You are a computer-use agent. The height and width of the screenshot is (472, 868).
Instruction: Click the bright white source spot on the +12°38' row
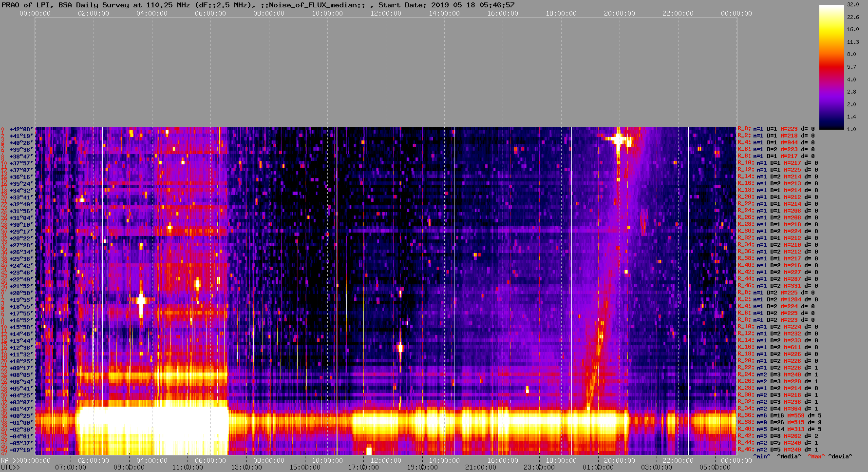pyautogui.click(x=400, y=348)
